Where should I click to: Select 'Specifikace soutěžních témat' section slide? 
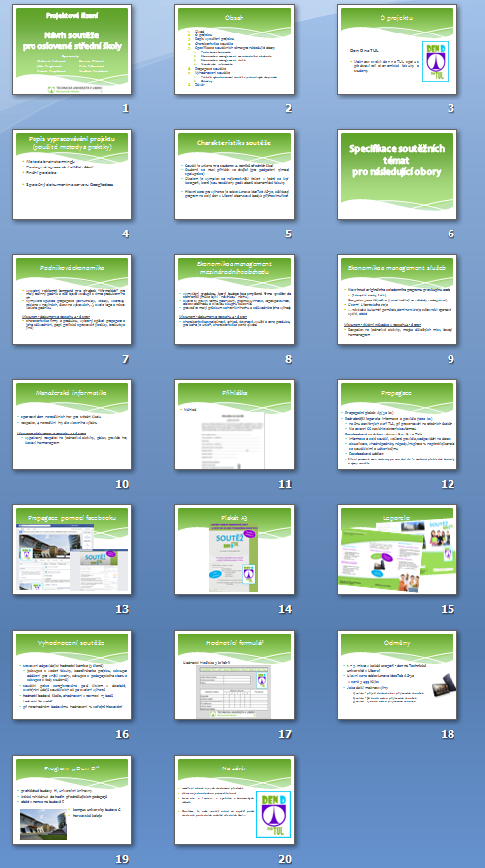coord(397,174)
